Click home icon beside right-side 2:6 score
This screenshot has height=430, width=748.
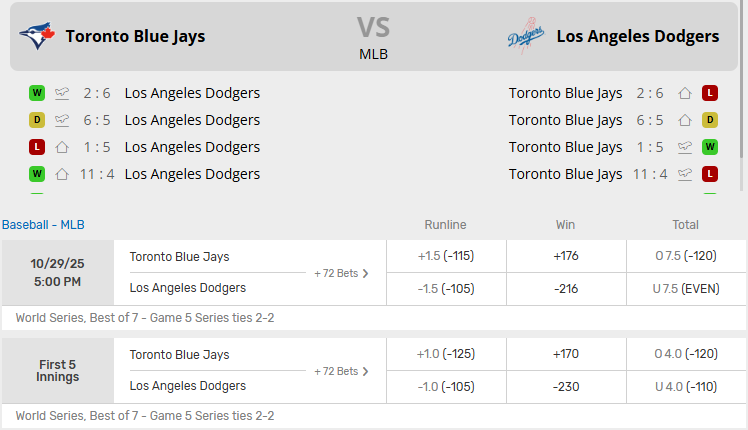point(685,93)
